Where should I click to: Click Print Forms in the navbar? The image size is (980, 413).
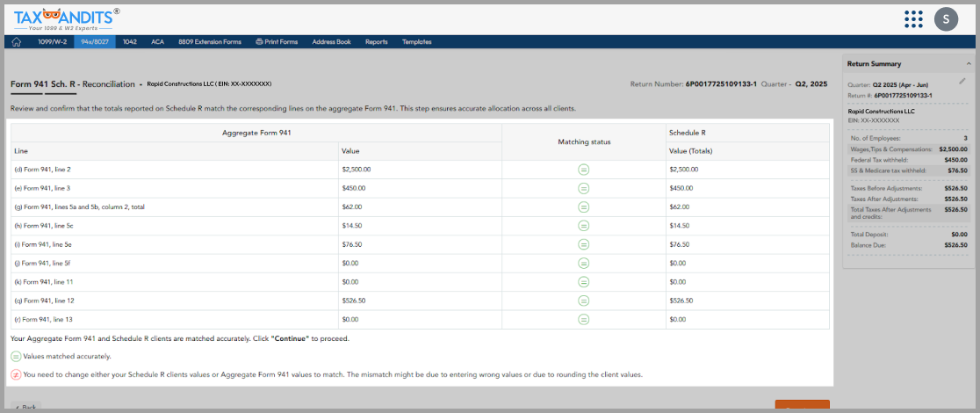(x=276, y=41)
